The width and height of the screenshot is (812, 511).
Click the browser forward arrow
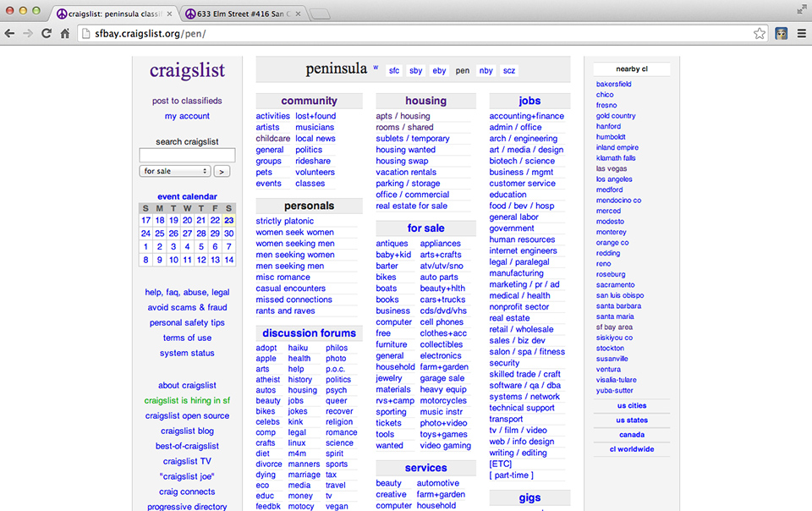(x=28, y=34)
